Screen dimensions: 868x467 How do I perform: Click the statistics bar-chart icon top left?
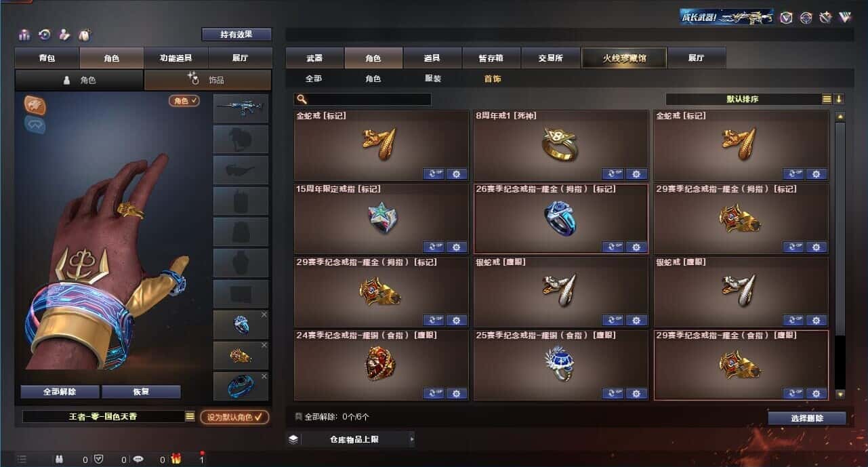(25, 35)
